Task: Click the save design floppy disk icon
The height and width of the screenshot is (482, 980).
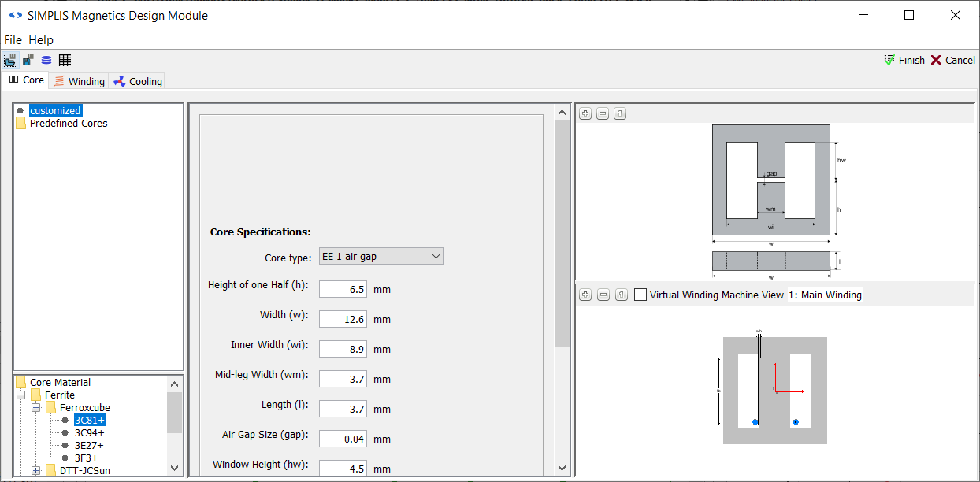Action: (28, 60)
